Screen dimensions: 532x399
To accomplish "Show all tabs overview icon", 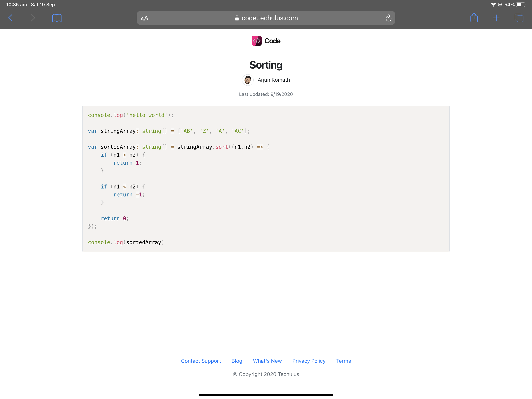I will click(519, 18).
